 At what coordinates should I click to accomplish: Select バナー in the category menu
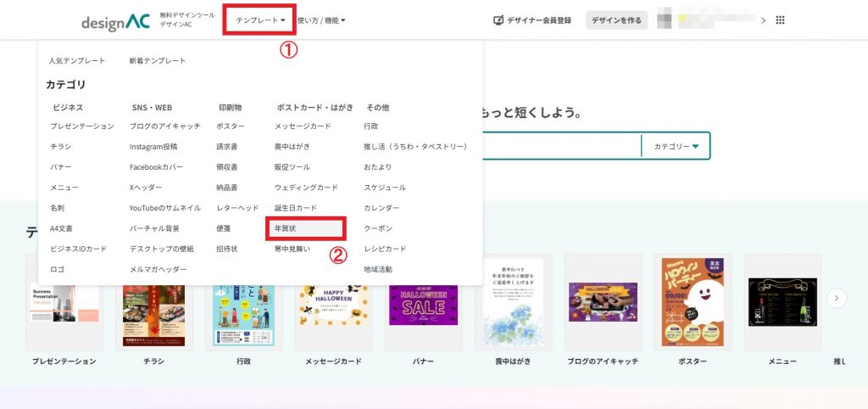60,167
